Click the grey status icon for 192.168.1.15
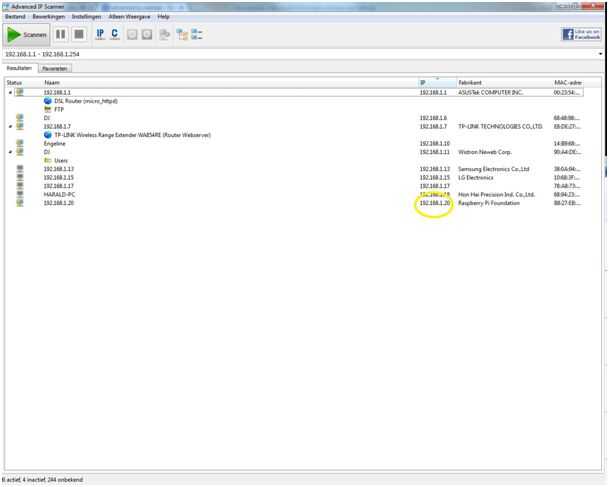Viewport: 609px width, 487px height. tap(19, 177)
